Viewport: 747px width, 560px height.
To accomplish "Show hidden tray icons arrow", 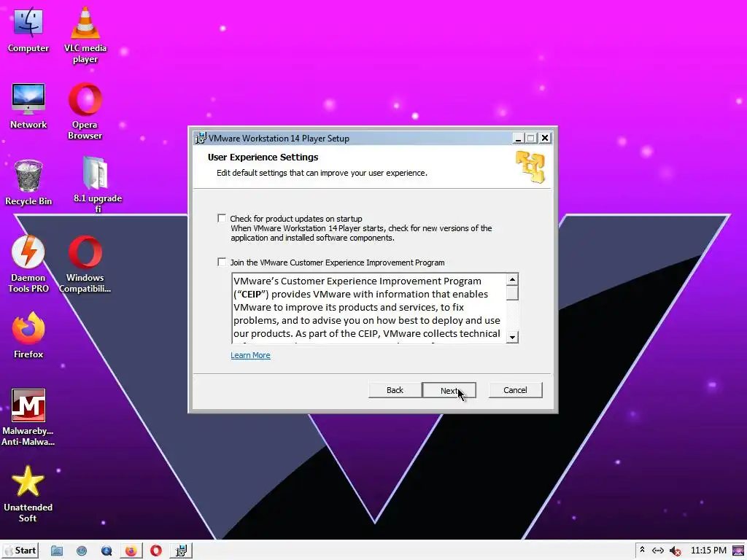I will [x=642, y=550].
